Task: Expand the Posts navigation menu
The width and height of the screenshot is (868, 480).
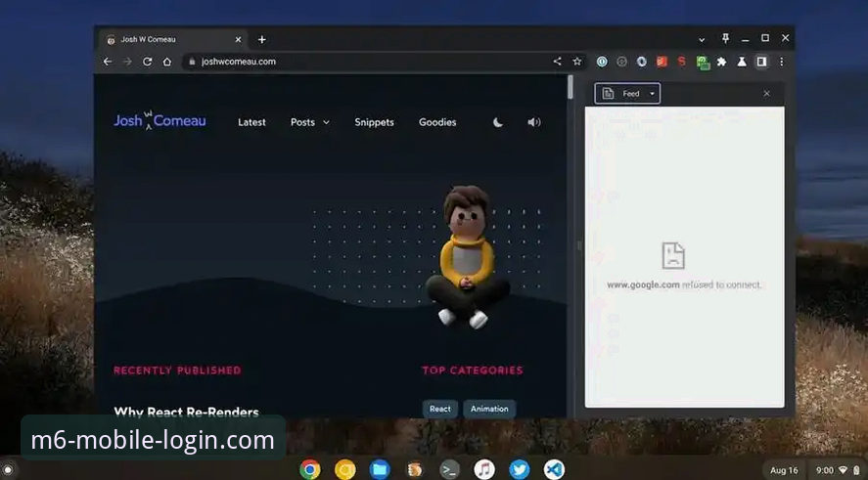Action: coord(310,122)
